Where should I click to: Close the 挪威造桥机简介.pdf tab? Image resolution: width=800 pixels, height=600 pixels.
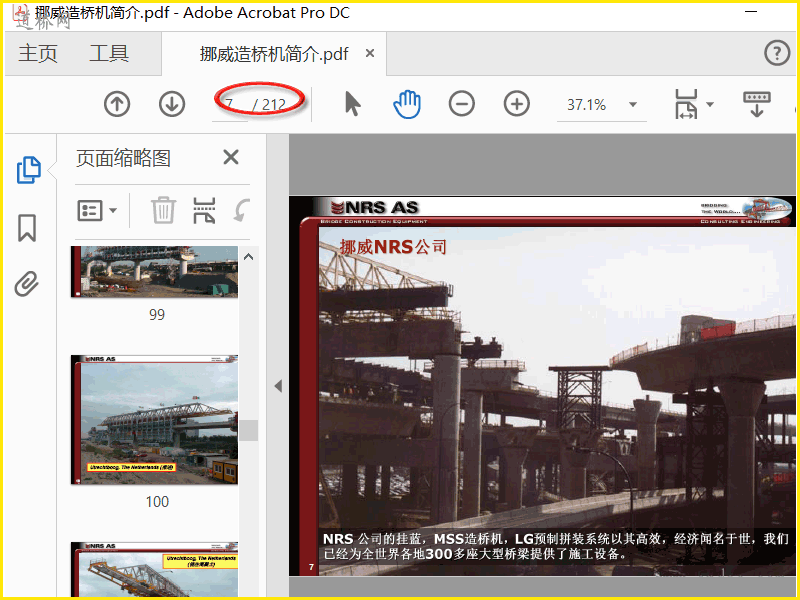point(370,53)
